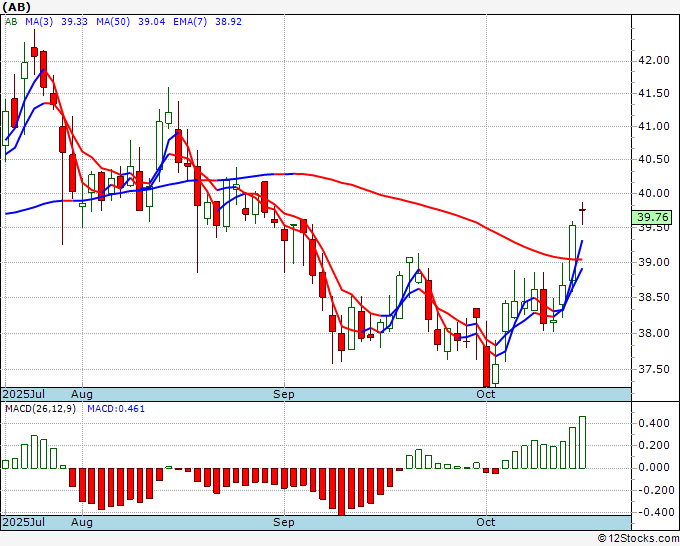Viewport: 680px width, 546px height.
Task: Click Aug on price chart date axis
Action: [x=82, y=394]
